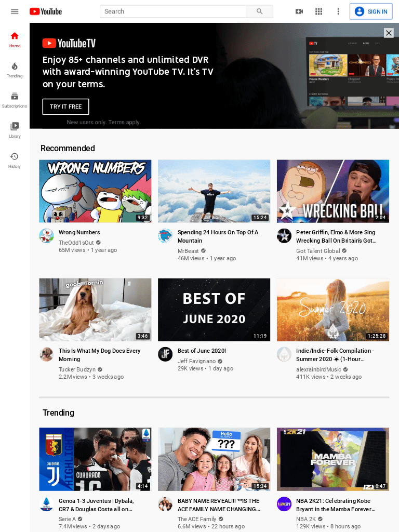Click the Recommended section heading

(x=68, y=148)
